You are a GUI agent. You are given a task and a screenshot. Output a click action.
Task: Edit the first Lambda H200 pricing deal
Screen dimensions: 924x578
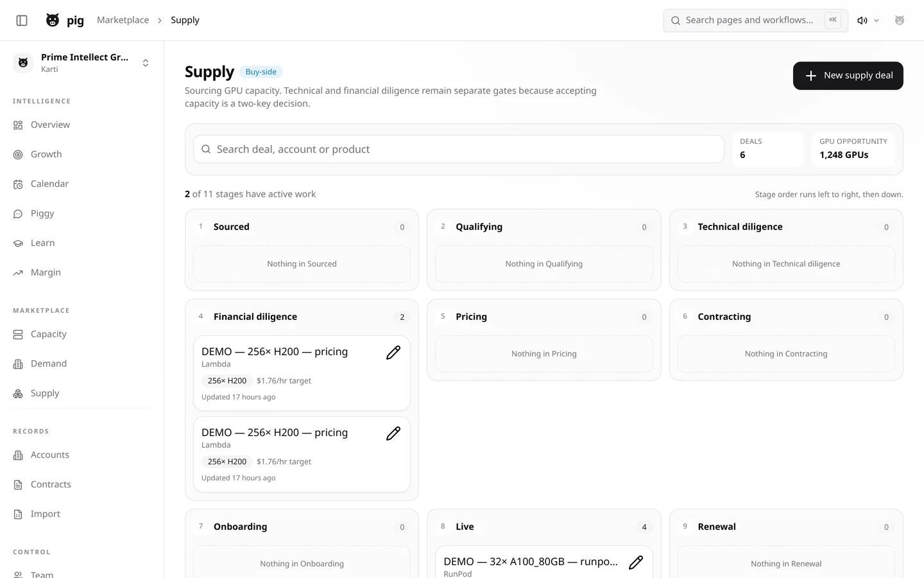coord(393,353)
